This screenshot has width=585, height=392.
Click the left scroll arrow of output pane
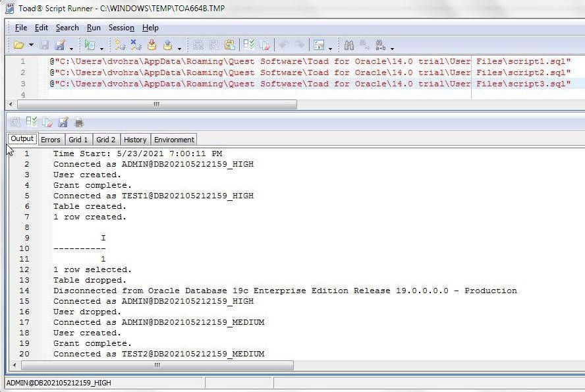[x=14, y=365]
